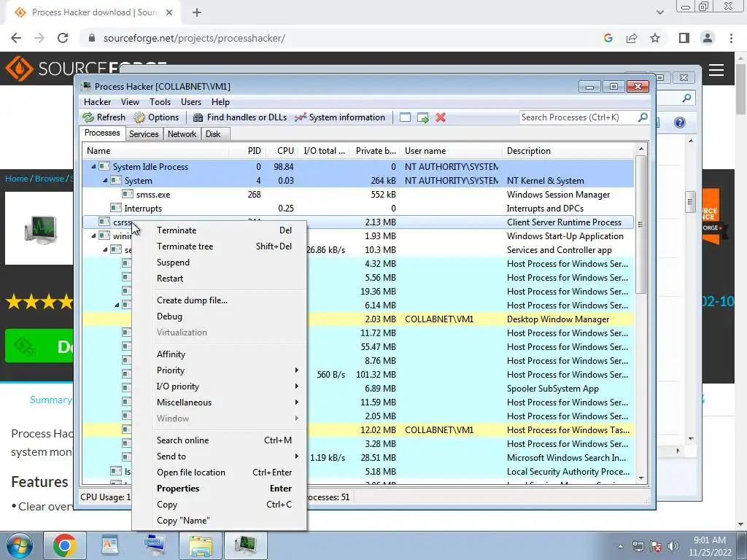Click the taskbar clock showing 9:01 AM
The width and height of the screenshot is (747, 560).
coord(709,546)
